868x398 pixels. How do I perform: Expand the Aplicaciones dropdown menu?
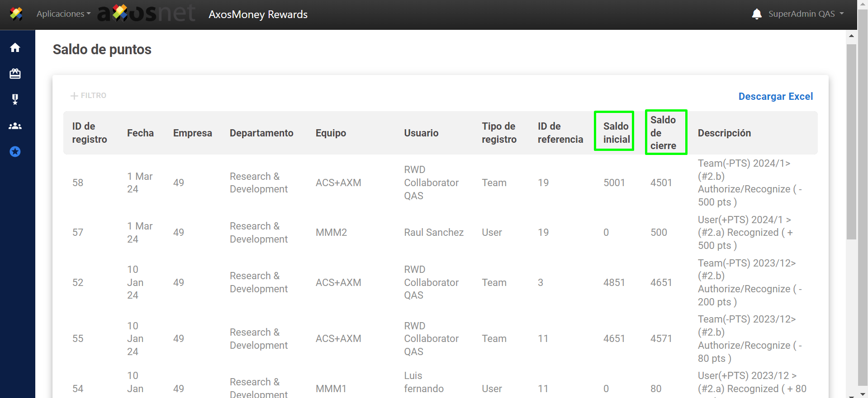coord(63,14)
